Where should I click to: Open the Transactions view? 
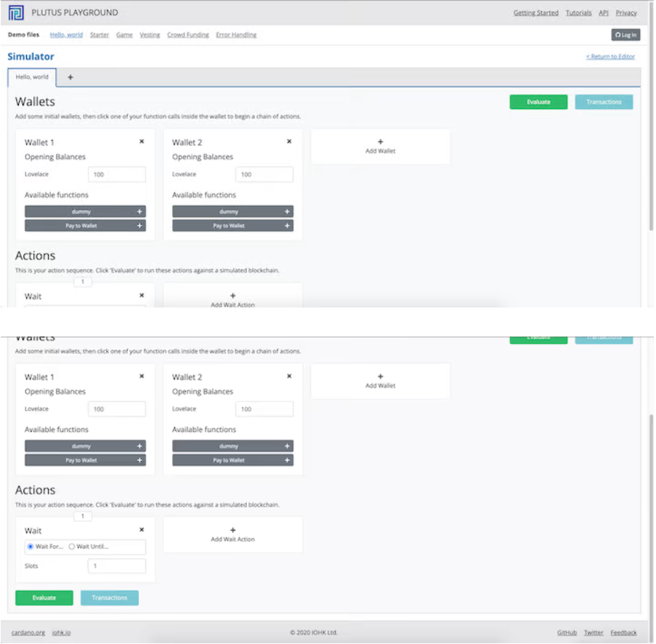(109, 597)
